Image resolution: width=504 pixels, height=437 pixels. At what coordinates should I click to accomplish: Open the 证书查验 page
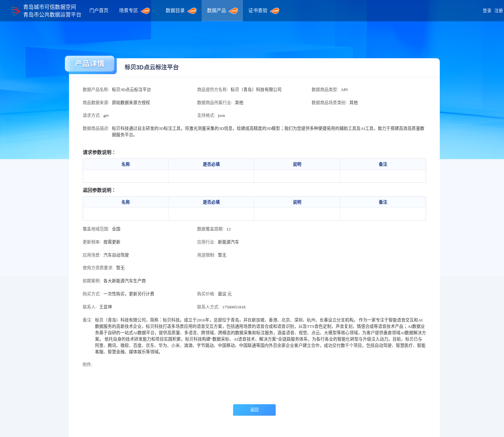coord(258,11)
